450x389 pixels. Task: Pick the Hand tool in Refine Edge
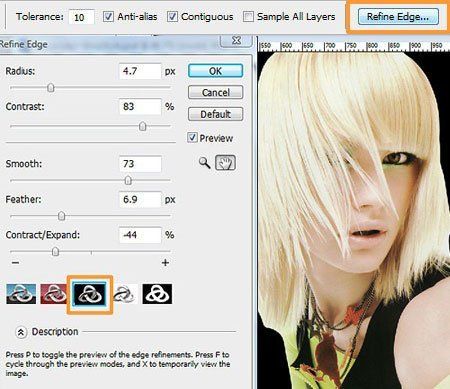pyautogui.click(x=225, y=163)
